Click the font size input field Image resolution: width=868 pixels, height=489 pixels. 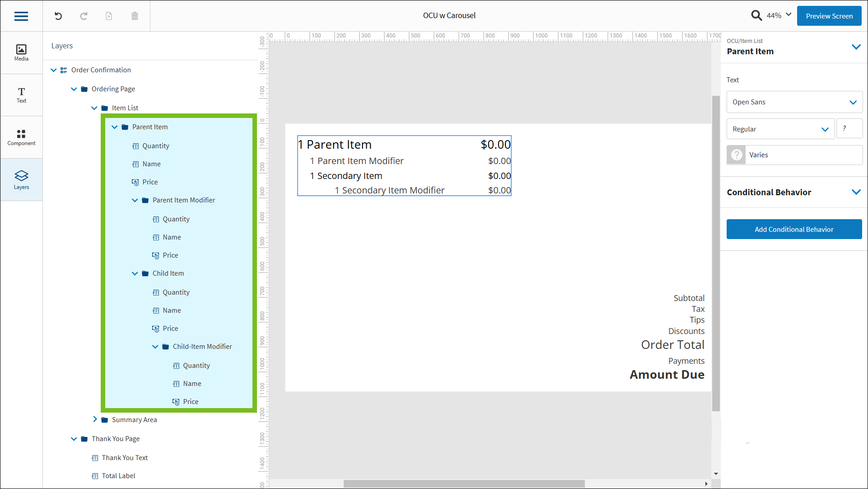[849, 129]
